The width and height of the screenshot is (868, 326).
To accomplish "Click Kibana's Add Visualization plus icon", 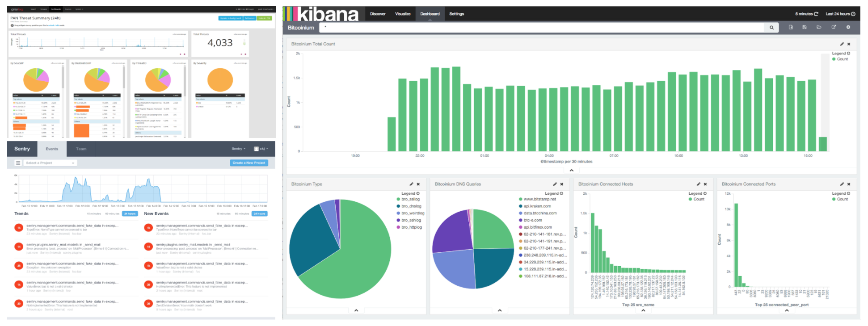I will click(848, 27).
